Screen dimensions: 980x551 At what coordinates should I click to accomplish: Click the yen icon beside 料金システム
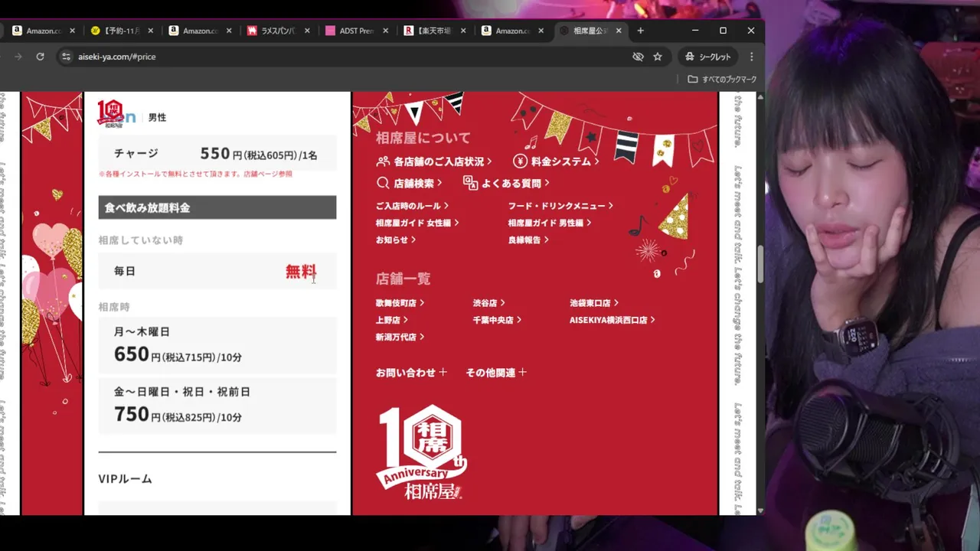point(521,161)
